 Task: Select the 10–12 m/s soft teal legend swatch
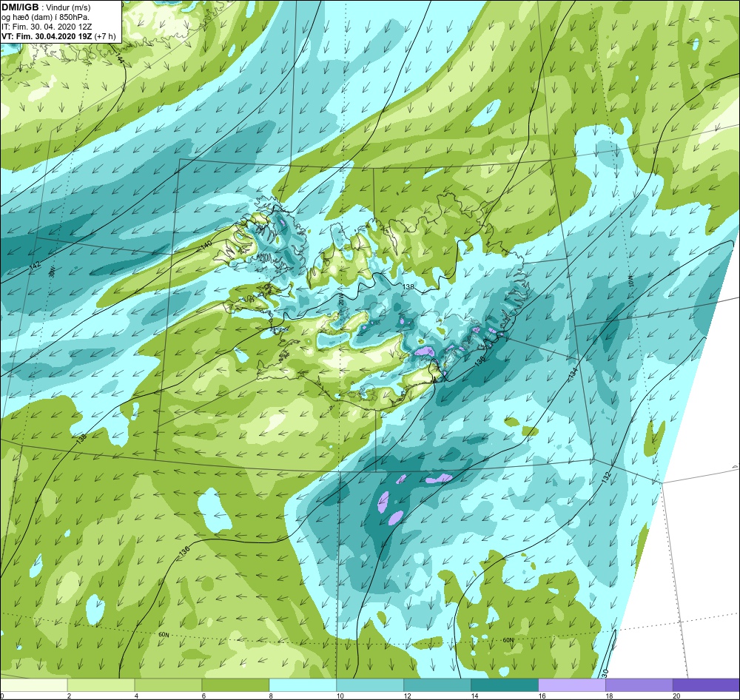[370, 684]
